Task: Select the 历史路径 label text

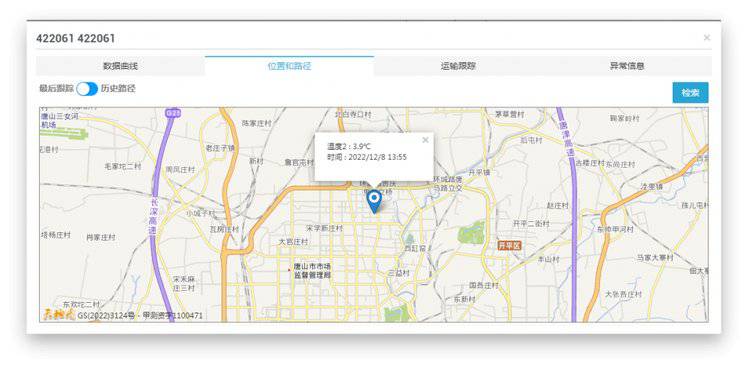Action: click(118, 89)
